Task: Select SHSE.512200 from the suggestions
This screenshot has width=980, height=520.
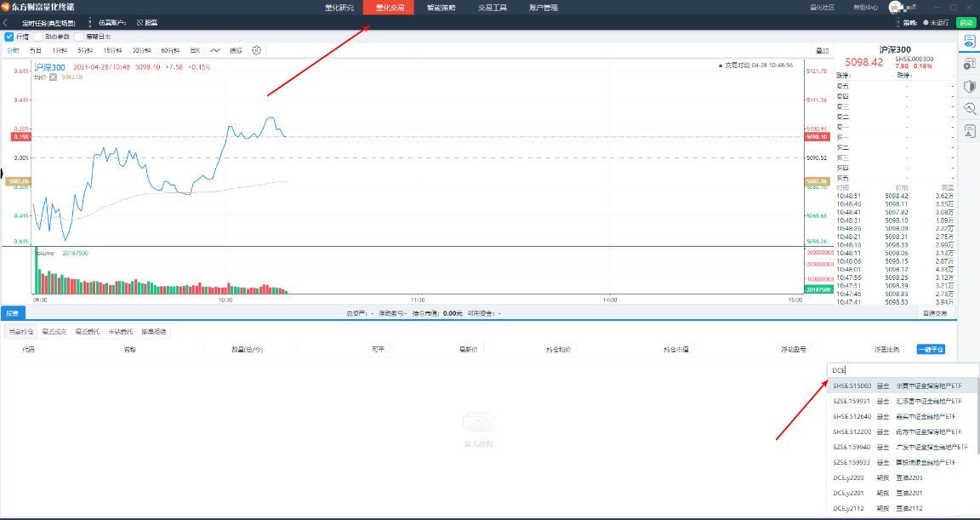Action: click(903, 431)
